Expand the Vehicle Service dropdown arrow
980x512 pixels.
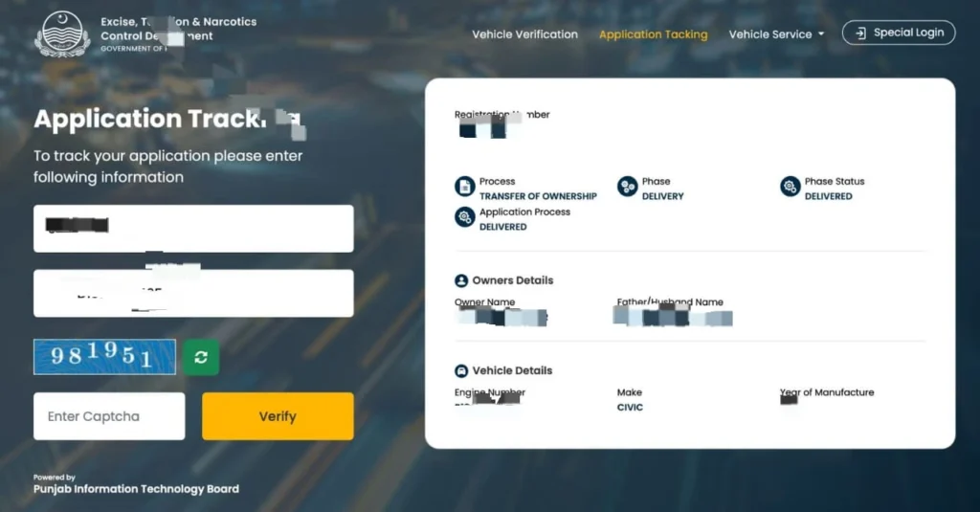(x=821, y=34)
